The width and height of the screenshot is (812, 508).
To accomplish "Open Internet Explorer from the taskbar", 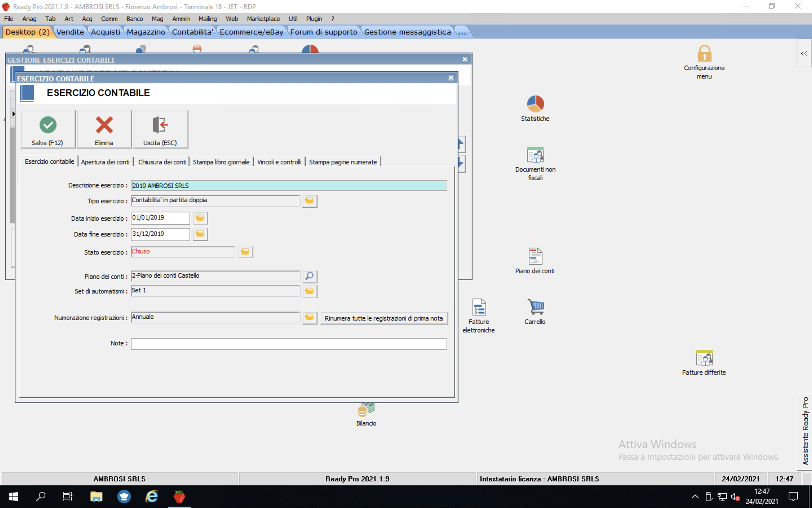I will [152, 496].
